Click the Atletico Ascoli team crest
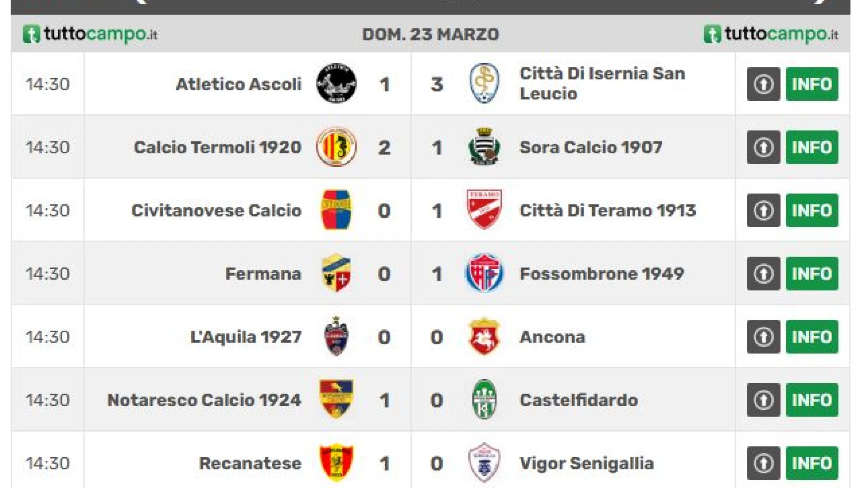The width and height of the screenshot is (868, 488). pyautogui.click(x=336, y=84)
